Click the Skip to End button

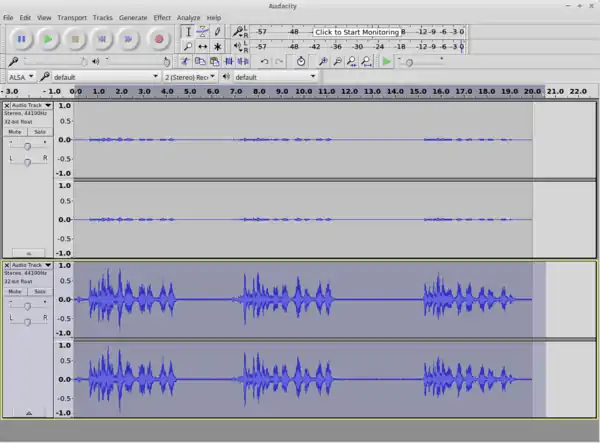coord(129,39)
